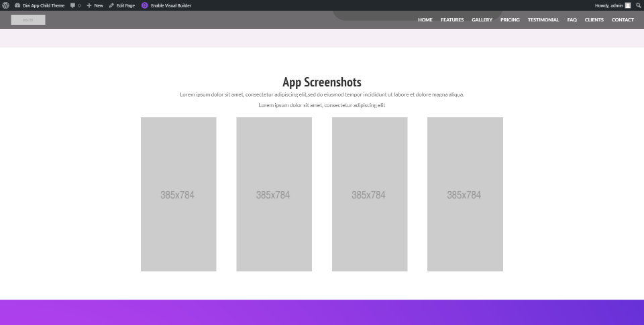644x325 pixels.
Task: Click the FAQ menu link
Action: tap(572, 19)
